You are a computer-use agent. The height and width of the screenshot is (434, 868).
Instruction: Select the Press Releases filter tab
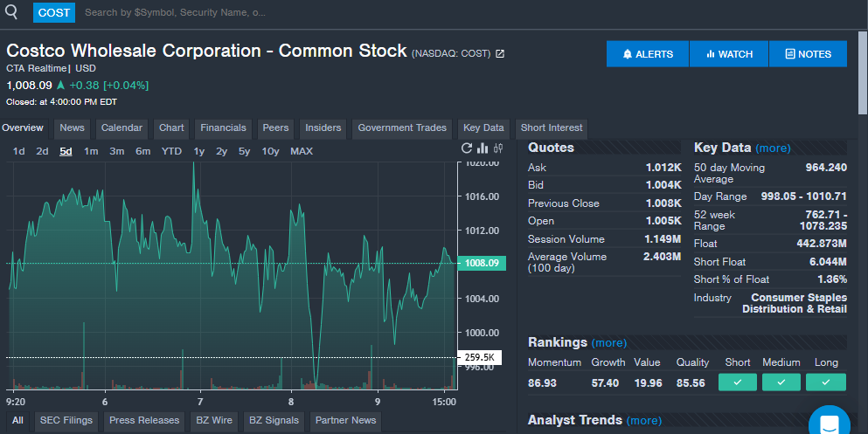(x=144, y=420)
